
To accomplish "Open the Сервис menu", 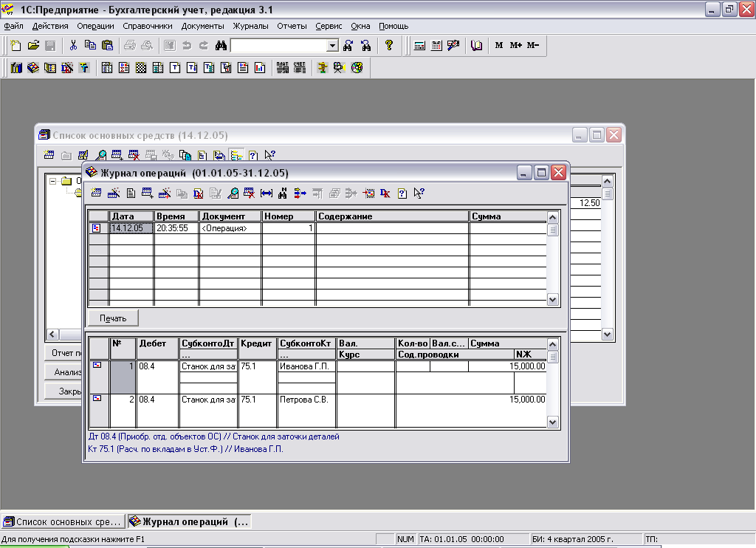I will 329,26.
